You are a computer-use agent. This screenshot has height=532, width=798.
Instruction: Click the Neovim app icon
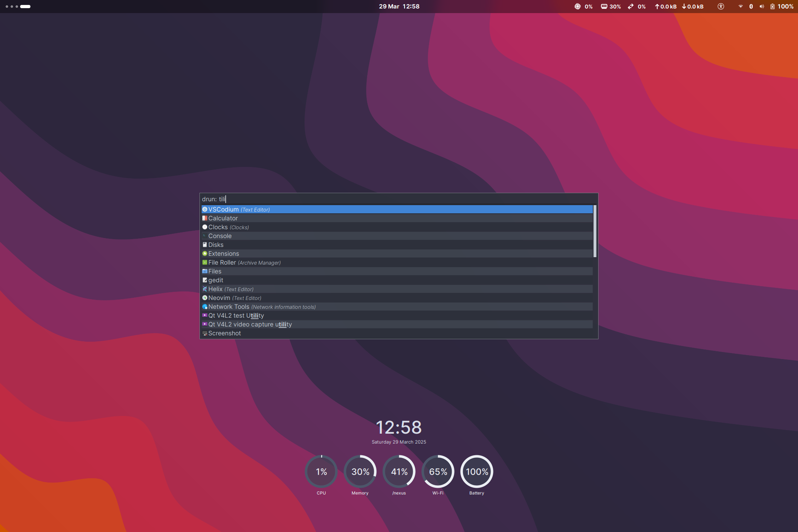pyautogui.click(x=205, y=298)
